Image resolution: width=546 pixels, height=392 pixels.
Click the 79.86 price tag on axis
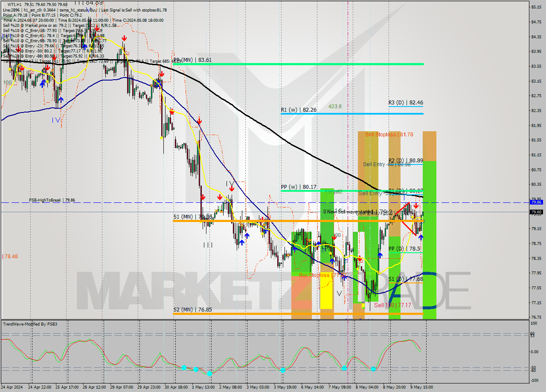(536, 202)
